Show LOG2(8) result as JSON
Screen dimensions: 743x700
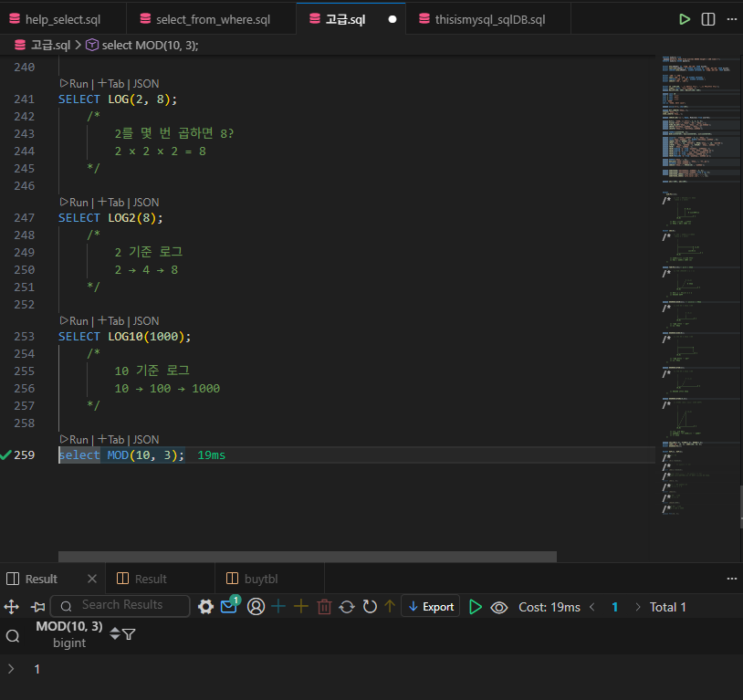pos(145,203)
